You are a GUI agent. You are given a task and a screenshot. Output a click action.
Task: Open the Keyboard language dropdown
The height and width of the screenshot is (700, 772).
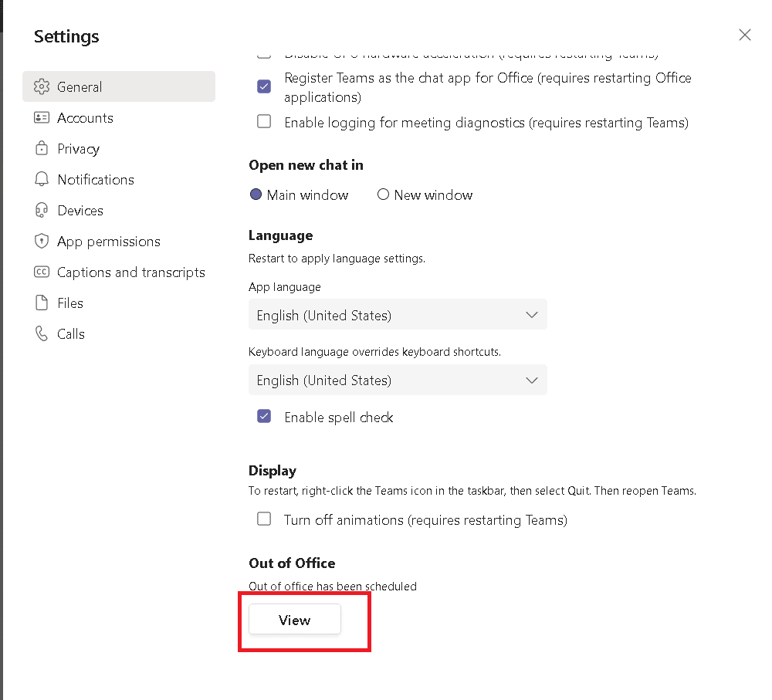coord(398,380)
